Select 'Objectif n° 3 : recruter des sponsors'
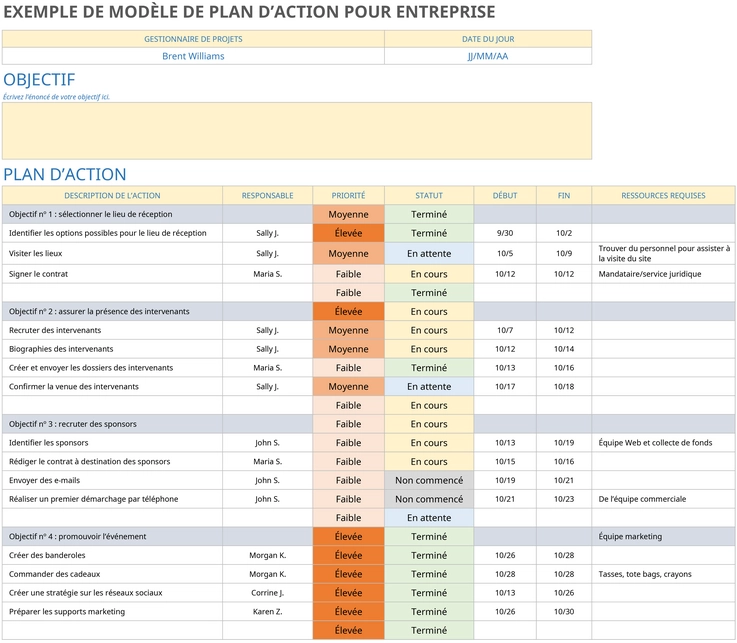Viewport: 737px width, 643px height. click(x=112, y=424)
